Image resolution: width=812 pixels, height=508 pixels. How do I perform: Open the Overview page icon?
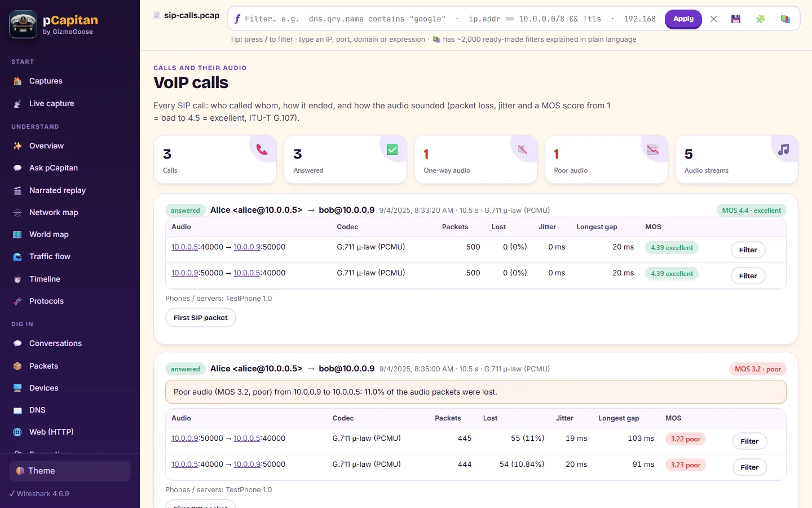pos(17,146)
